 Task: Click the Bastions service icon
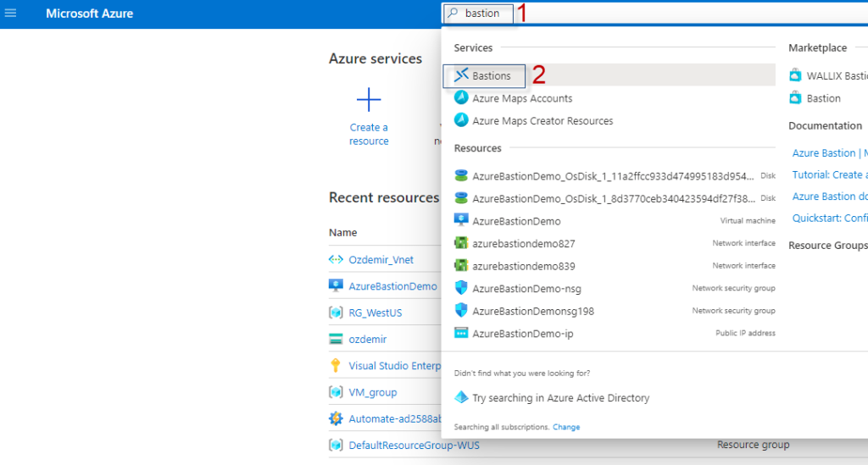(x=461, y=75)
